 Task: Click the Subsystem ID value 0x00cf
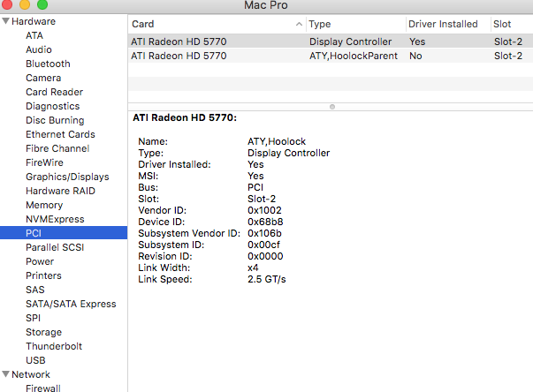263,245
